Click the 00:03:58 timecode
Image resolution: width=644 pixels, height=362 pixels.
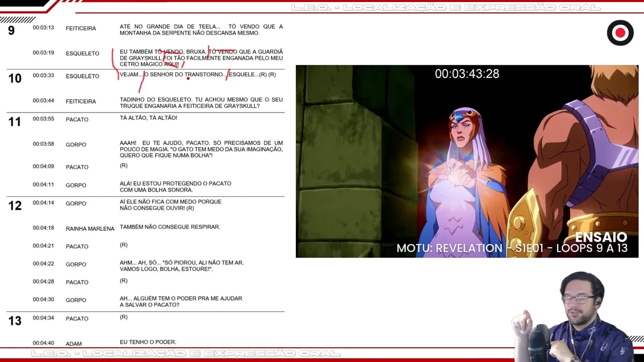(43, 144)
